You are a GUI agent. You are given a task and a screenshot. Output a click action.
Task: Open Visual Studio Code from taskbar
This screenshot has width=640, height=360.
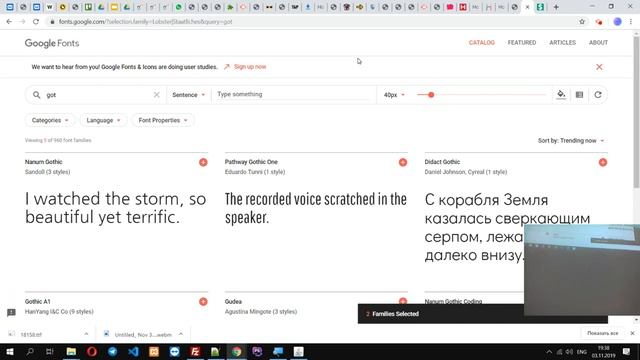pos(133,351)
